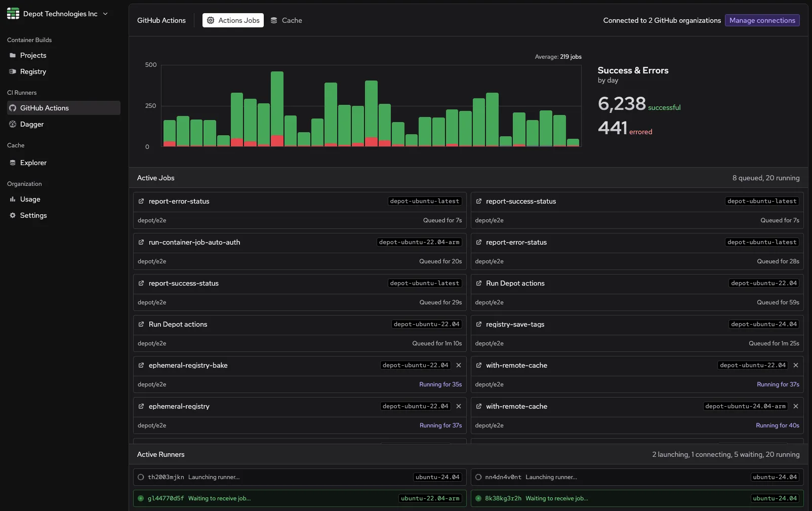Open the Dagger CI runner
Viewport: 812px width, 511px height.
point(32,124)
